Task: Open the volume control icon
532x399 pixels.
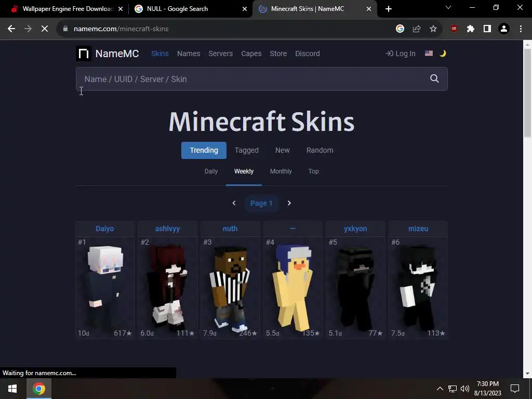Action: point(465,389)
